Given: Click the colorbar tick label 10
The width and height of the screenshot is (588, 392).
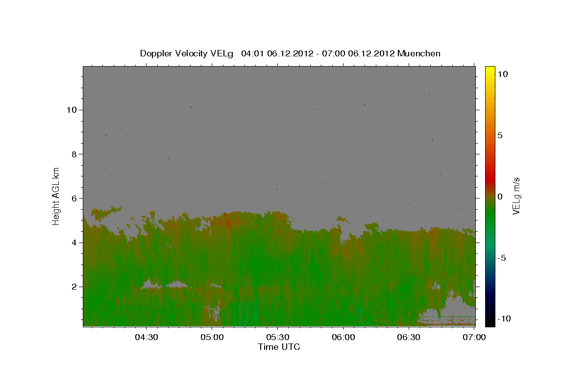Looking at the screenshot, I should [502, 74].
